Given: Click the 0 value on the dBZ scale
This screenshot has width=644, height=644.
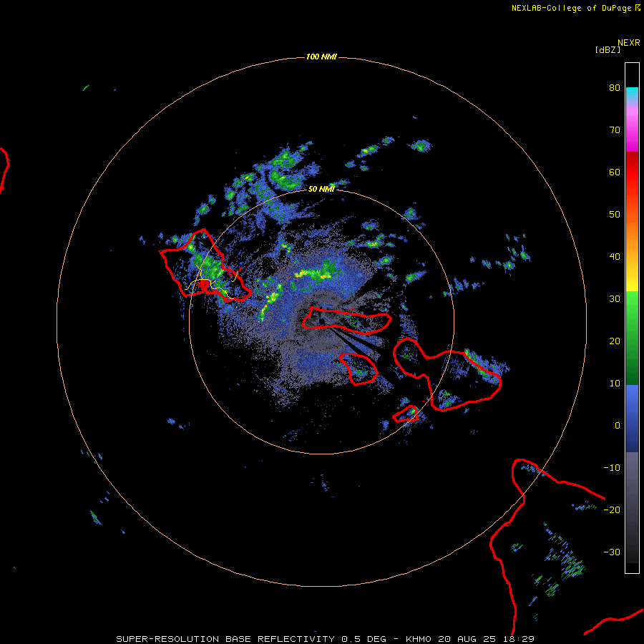Looking at the screenshot, I should pyautogui.click(x=618, y=426).
